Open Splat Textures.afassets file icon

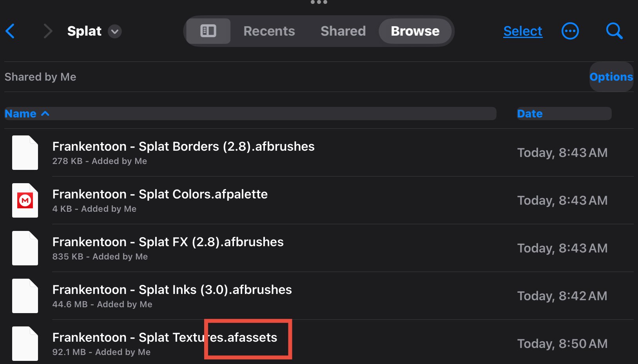(25, 344)
